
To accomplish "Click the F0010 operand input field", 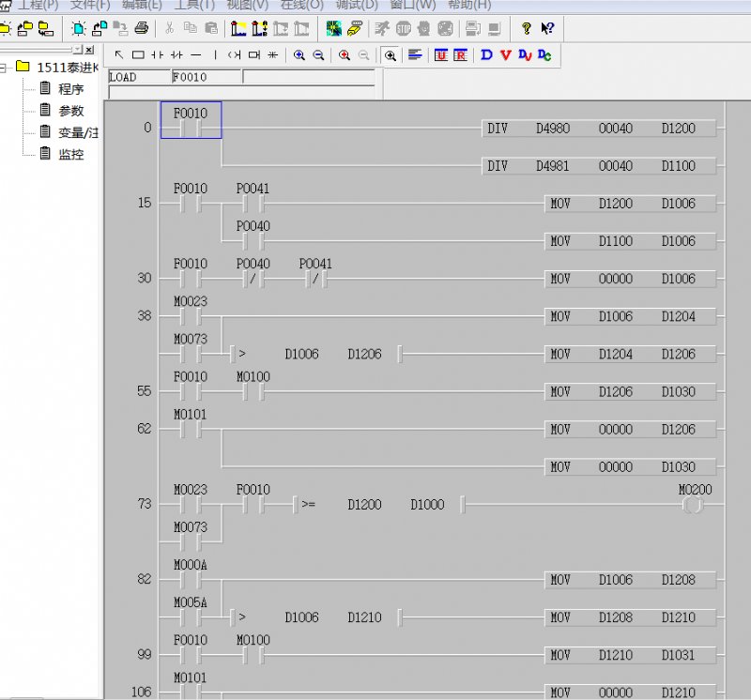I will [206, 77].
